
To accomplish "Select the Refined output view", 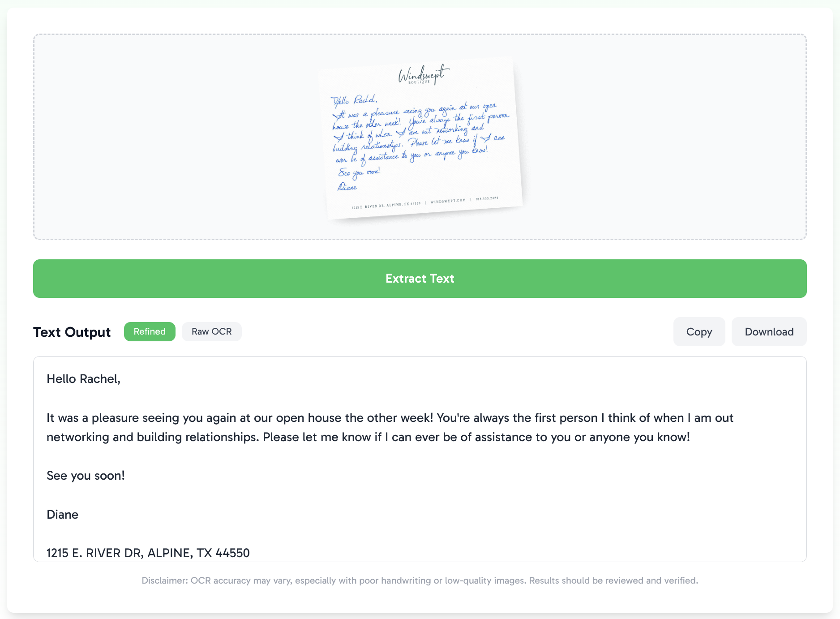I will tap(150, 331).
